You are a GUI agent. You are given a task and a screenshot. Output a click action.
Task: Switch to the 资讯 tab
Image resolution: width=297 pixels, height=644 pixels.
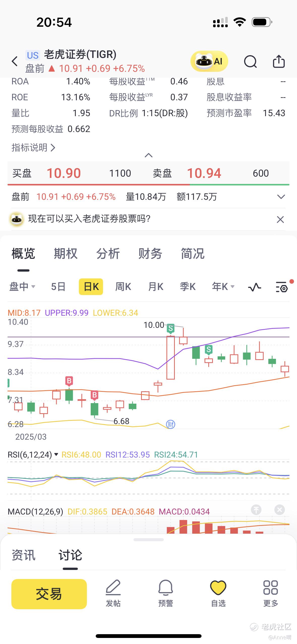pos(23,555)
